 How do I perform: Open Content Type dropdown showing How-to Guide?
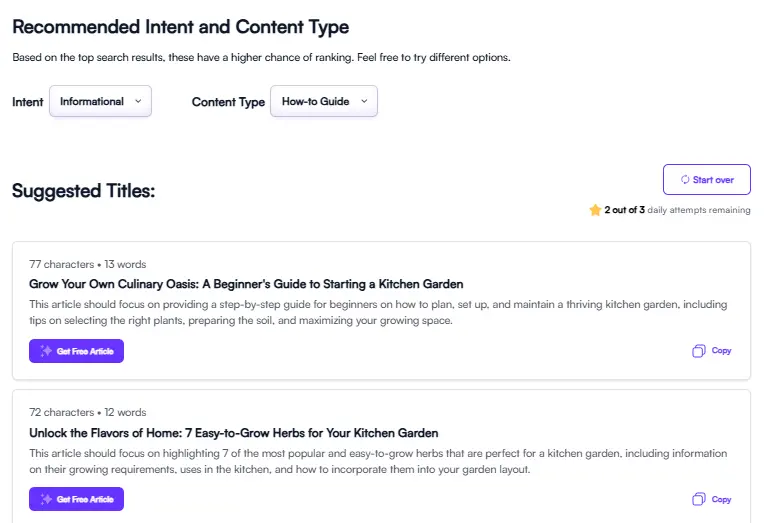click(x=315, y=101)
